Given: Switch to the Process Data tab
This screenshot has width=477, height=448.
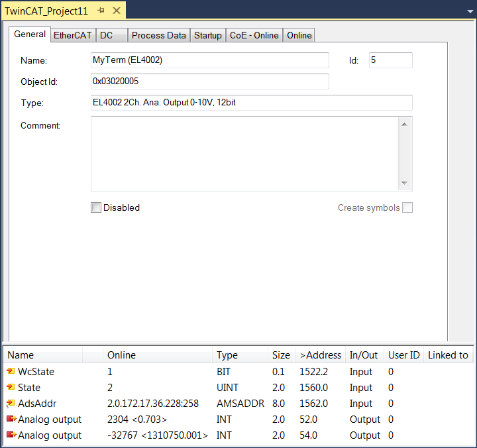Looking at the screenshot, I should click(159, 35).
